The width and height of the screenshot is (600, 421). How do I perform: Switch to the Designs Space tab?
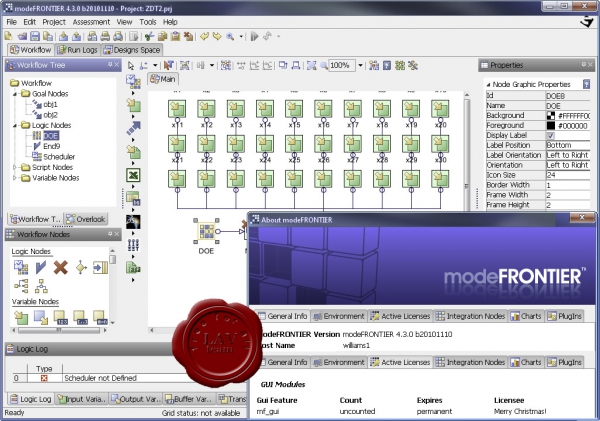(132, 50)
